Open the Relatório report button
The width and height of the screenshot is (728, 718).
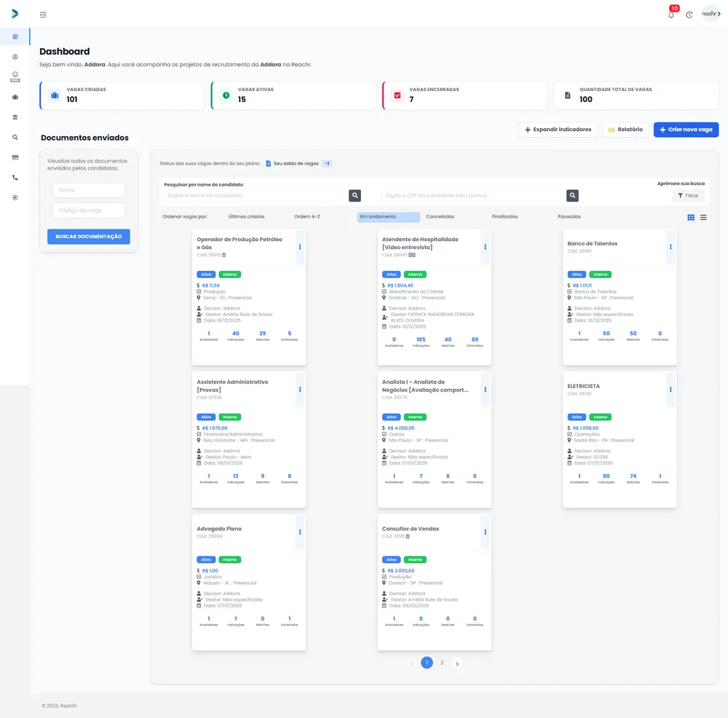[x=625, y=130]
